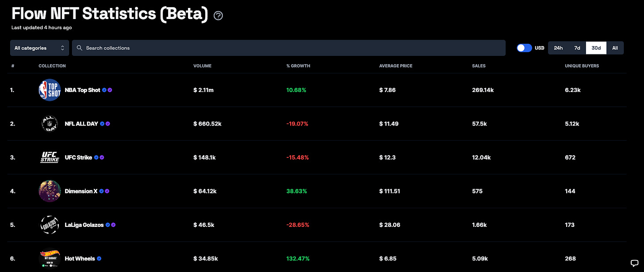This screenshot has width=644, height=272.
Task: Click NBA Top Shot blue verified badge
Action: (104, 90)
